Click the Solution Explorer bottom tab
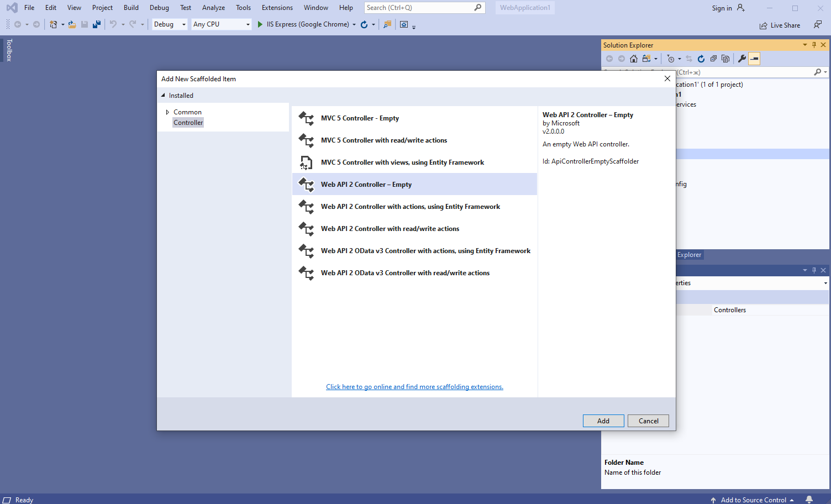831x504 pixels. pyautogui.click(x=689, y=255)
